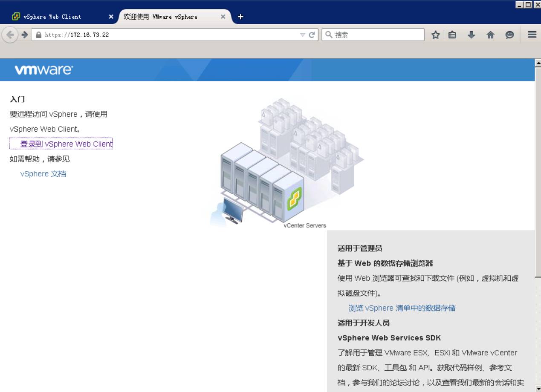
Task: Bookmark this page with the star
Action: pyautogui.click(x=435, y=35)
